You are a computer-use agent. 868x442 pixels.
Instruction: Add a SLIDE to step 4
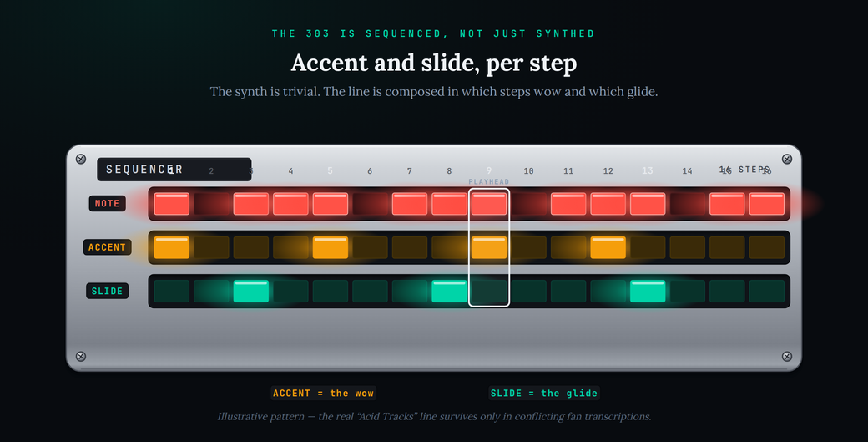(x=290, y=292)
